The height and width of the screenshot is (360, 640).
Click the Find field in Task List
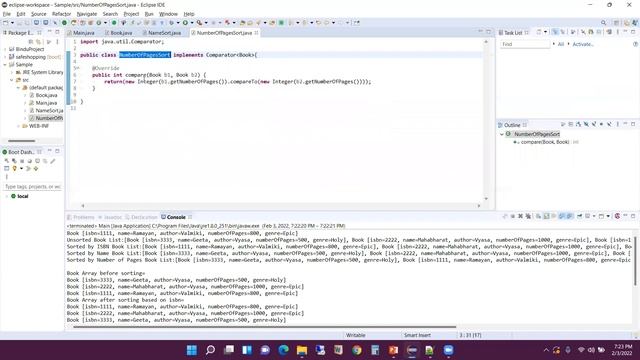click(x=525, y=44)
